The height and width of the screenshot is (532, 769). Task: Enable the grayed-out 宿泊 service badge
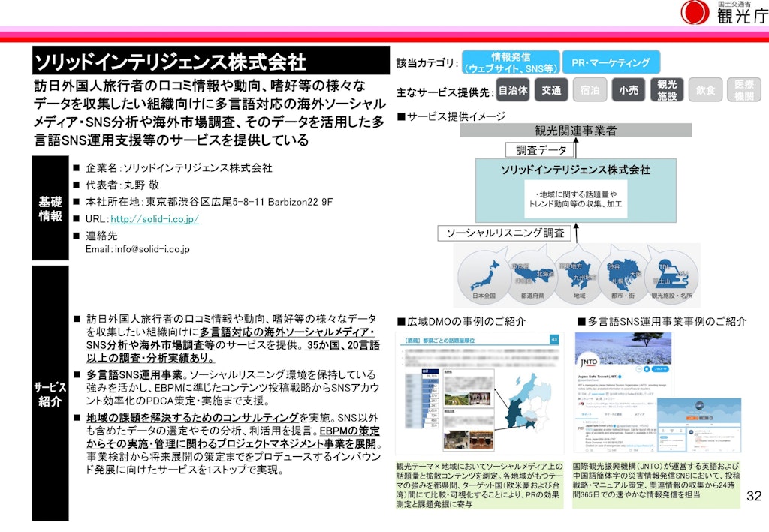pos(590,89)
